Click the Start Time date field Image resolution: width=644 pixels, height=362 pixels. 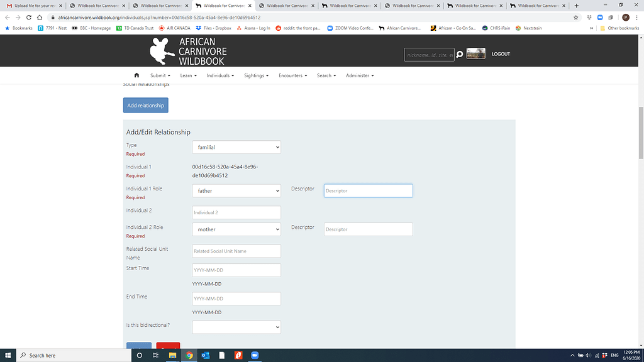236,270
